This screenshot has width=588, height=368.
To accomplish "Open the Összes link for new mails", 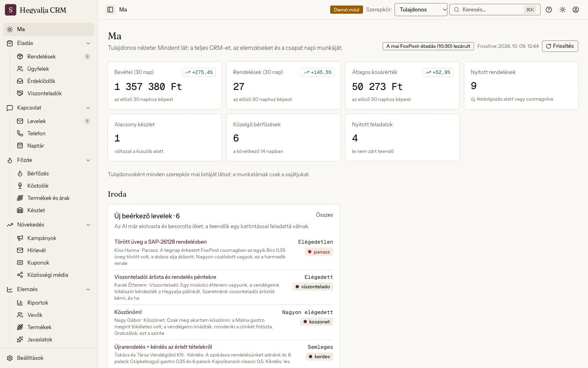I will tap(325, 215).
